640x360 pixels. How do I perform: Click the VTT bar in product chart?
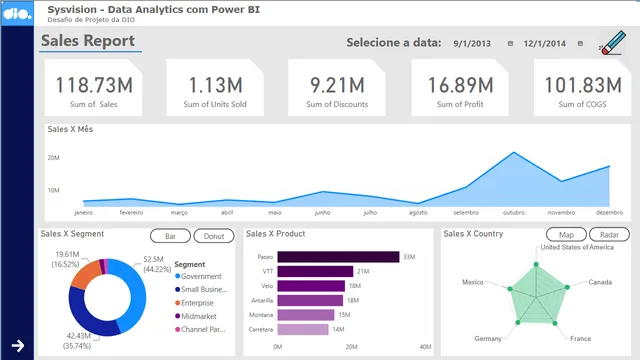(315, 271)
